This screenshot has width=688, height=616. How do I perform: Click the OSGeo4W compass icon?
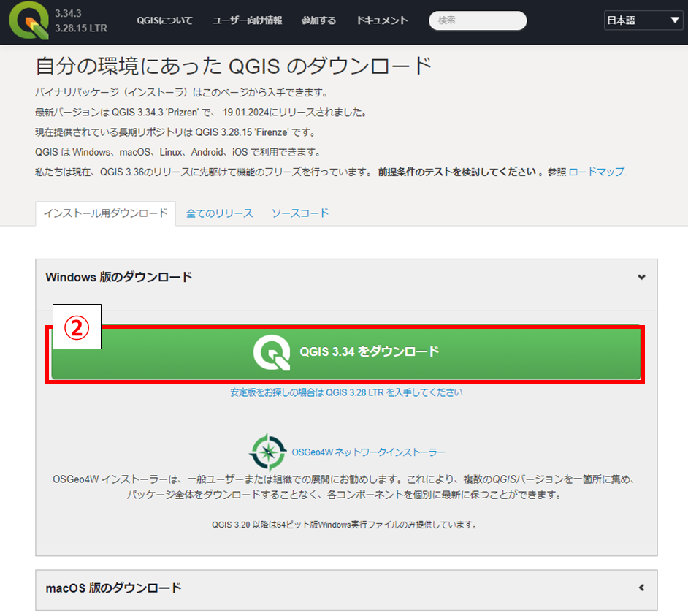[268, 452]
